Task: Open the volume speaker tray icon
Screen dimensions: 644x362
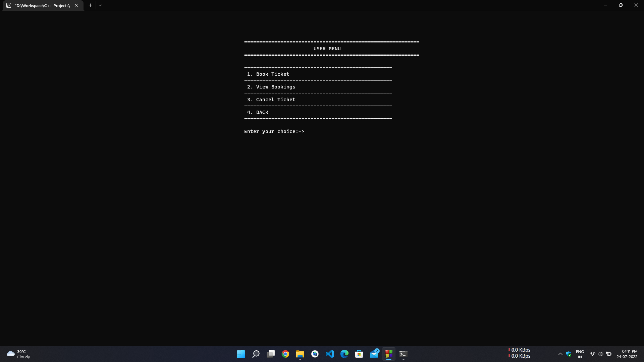Action: click(600, 354)
